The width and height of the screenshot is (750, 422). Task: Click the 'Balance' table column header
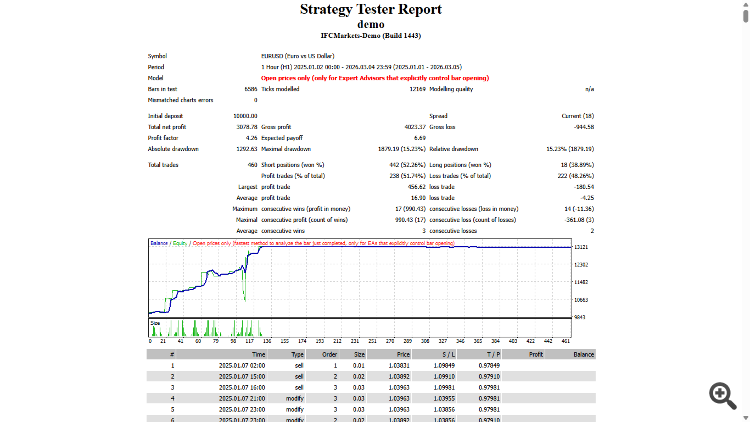584,355
